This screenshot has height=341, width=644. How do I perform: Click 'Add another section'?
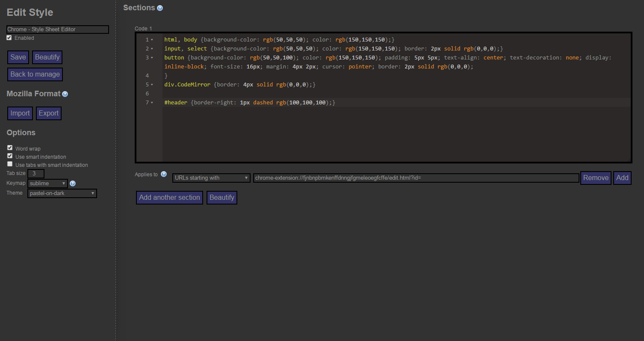click(169, 197)
